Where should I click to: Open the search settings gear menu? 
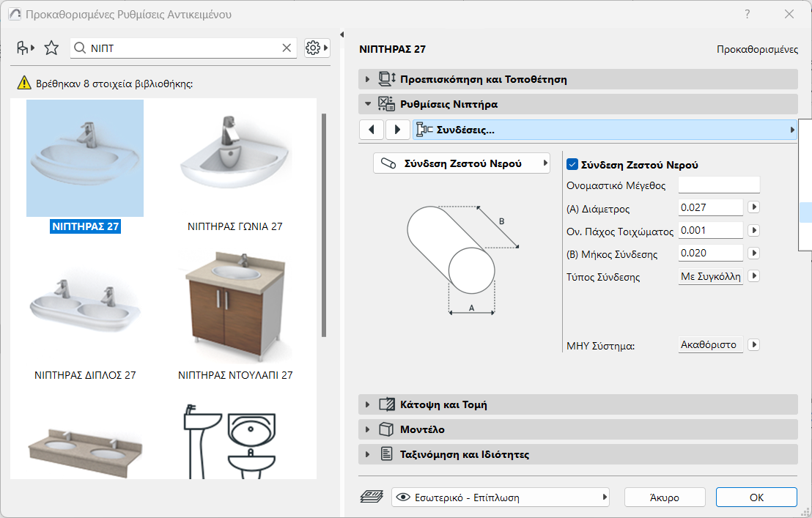317,48
